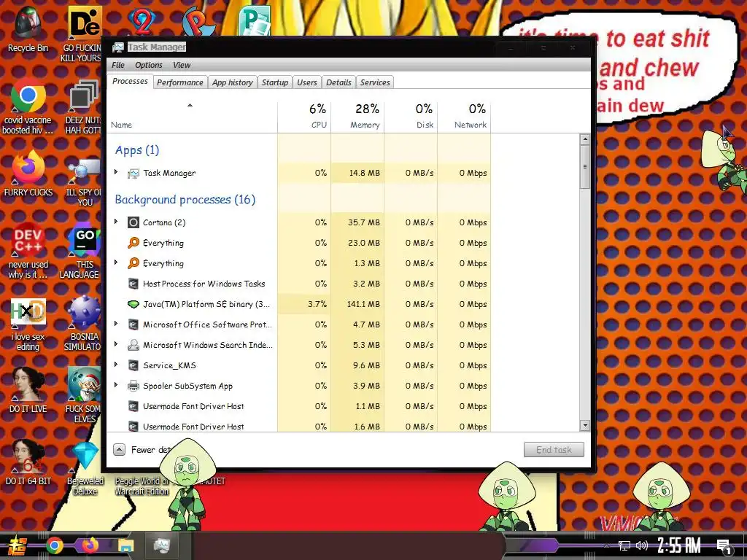Sort processes by Name column header
The height and width of the screenshot is (560, 747).
(193, 116)
